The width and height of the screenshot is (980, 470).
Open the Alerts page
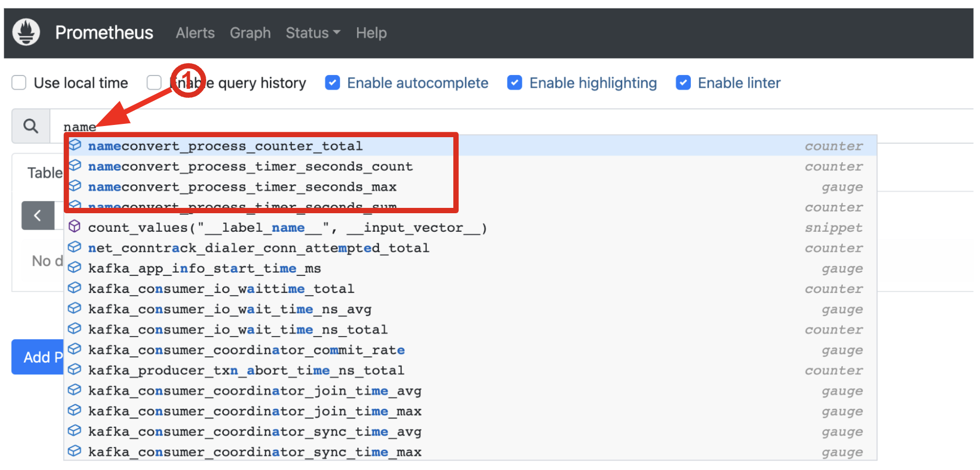(195, 33)
